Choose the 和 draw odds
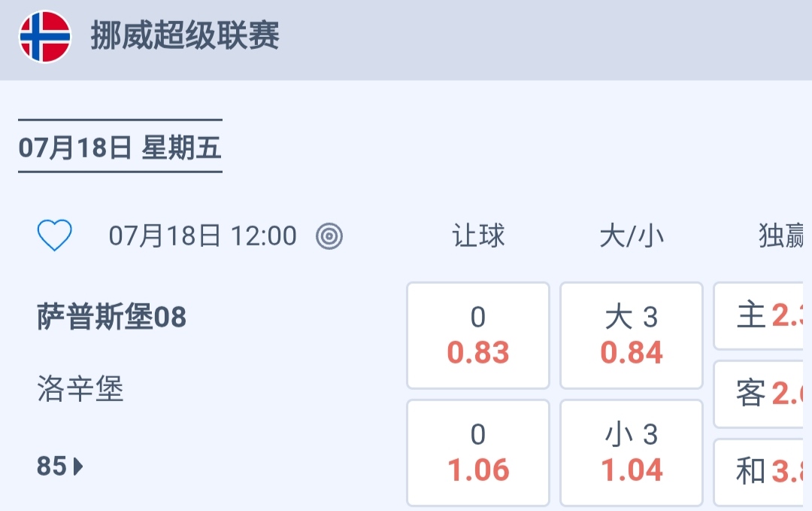Viewport: 812px width, 511px height. 761,472
